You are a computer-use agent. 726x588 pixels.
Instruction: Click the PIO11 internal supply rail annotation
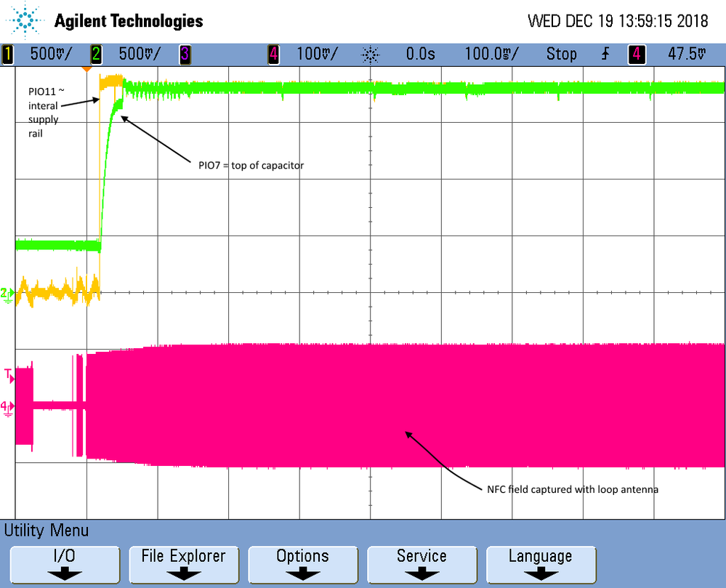(45, 113)
